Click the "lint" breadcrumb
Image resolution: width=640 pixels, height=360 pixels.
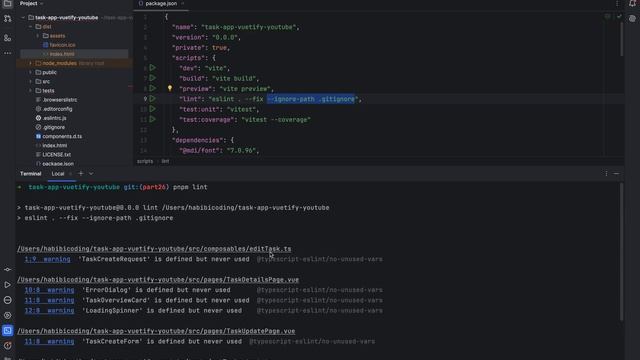[165, 161]
